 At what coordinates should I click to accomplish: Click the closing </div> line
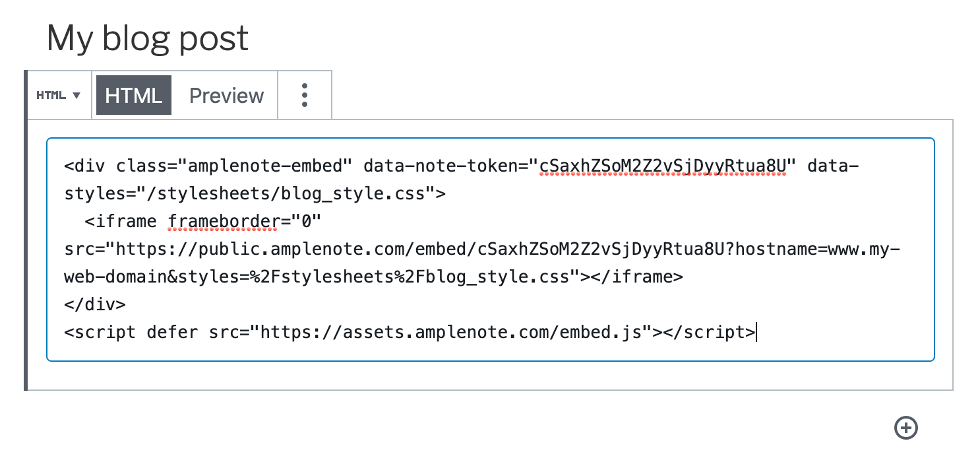coord(95,305)
